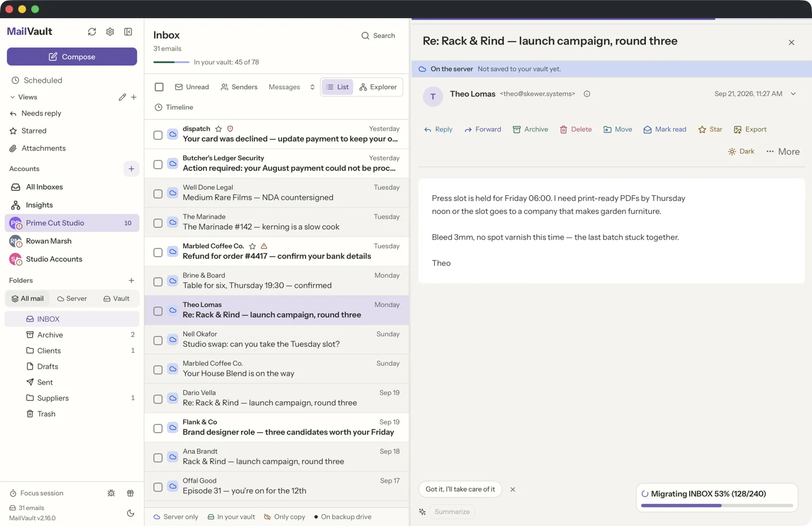
Task: Create new folder with Folders plus icon
Action: 131,280
